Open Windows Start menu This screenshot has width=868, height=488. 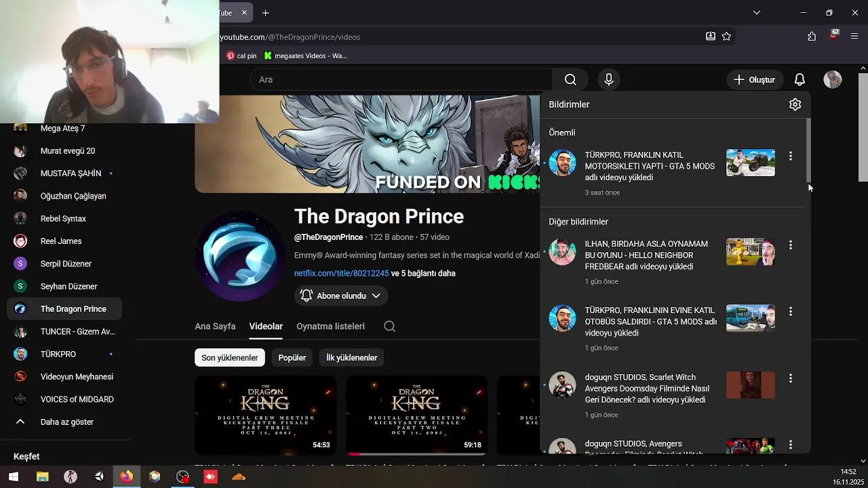pos(14,476)
